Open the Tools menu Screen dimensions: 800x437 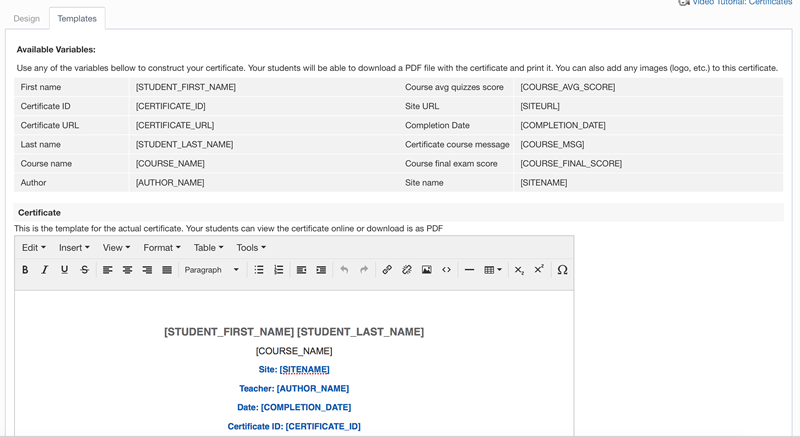point(251,247)
